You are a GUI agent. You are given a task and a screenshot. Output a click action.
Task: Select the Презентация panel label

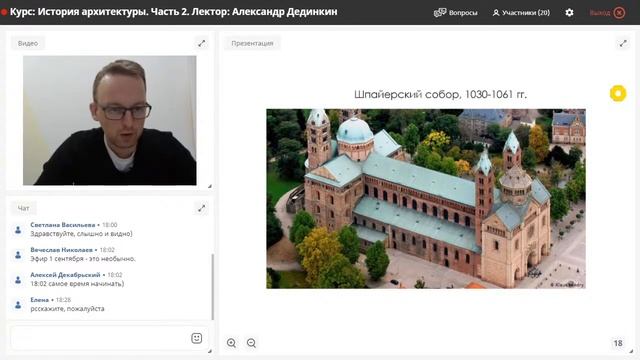point(252,43)
